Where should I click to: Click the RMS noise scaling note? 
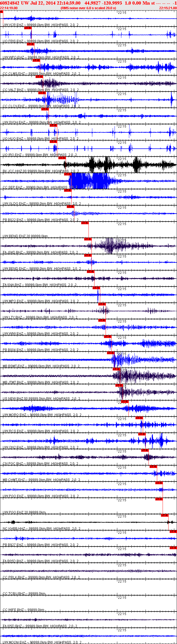[88, 8]
